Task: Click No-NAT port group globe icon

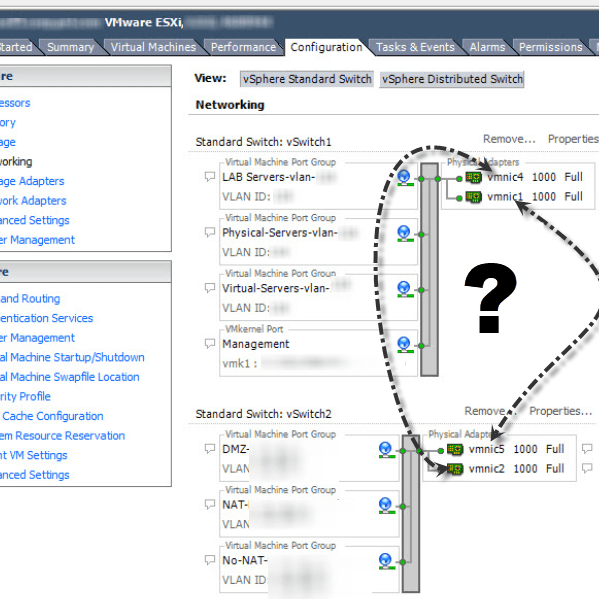Action: point(386,561)
